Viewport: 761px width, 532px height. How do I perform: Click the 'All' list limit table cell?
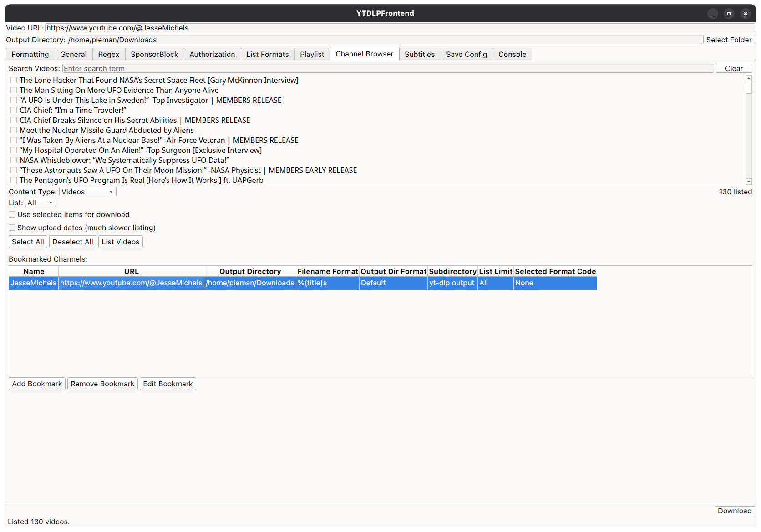(x=496, y=283)
